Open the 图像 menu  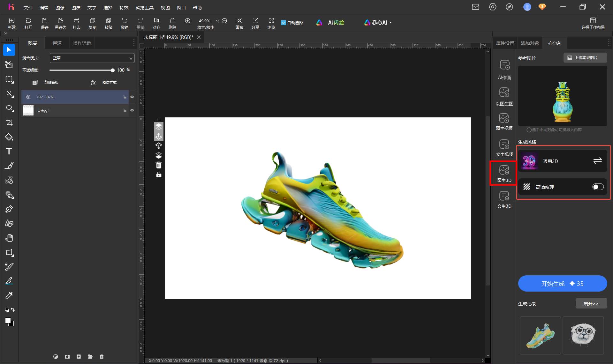60,8
